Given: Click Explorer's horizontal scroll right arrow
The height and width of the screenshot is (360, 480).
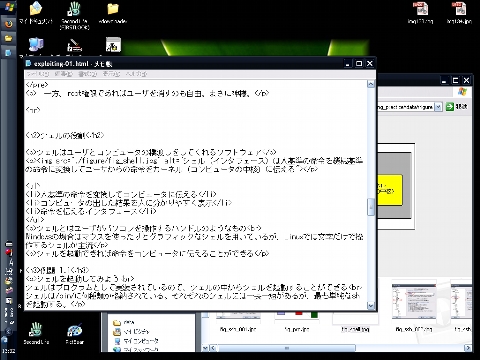Looking at the screenshot, I should pyautogui.click(x=468, y=348).
